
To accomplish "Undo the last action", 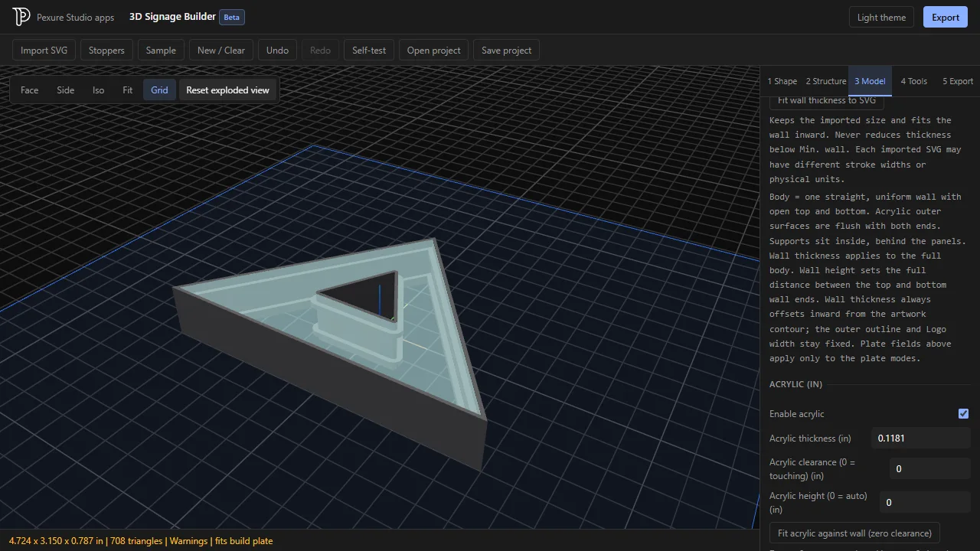I will click(x=277, y=51).
